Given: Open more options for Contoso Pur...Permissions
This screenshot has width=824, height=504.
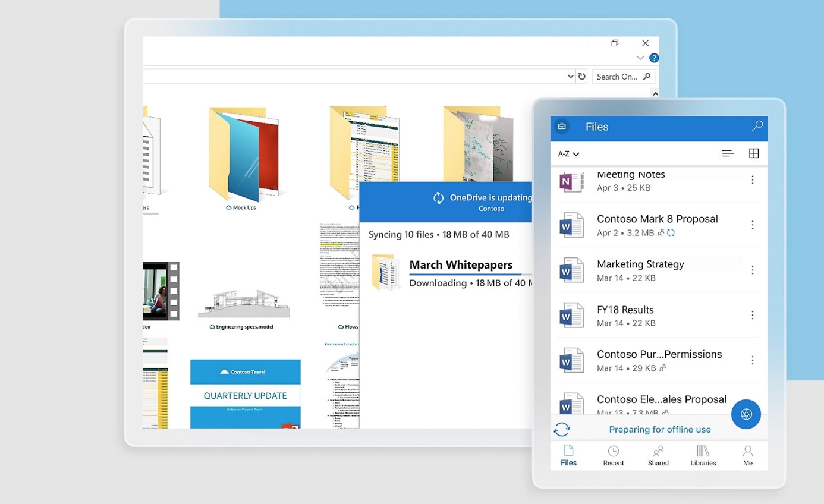Looking at the screenshot, I should pos(753,360).
